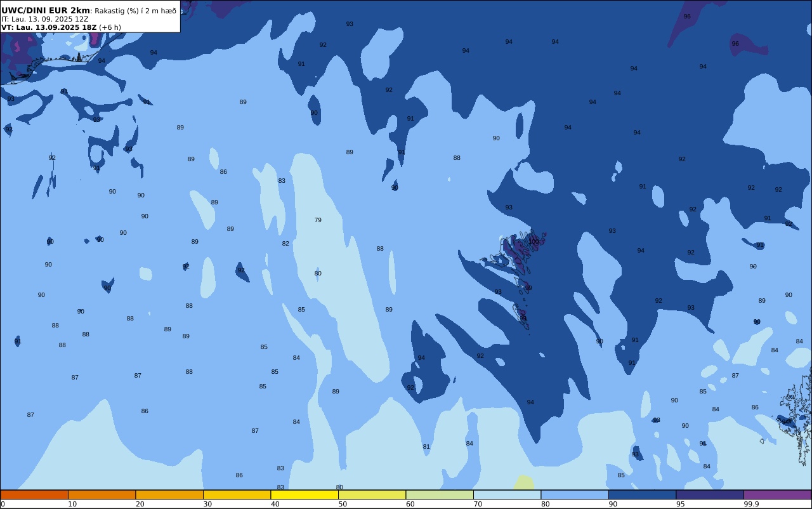Click the bright yellow 40–50 legend swatch

304,494
